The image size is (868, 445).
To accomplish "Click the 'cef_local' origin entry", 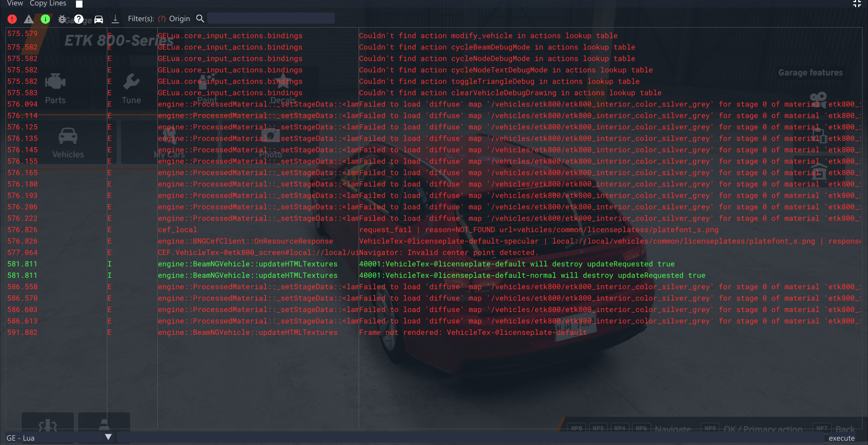I will [x=177, y=230].
